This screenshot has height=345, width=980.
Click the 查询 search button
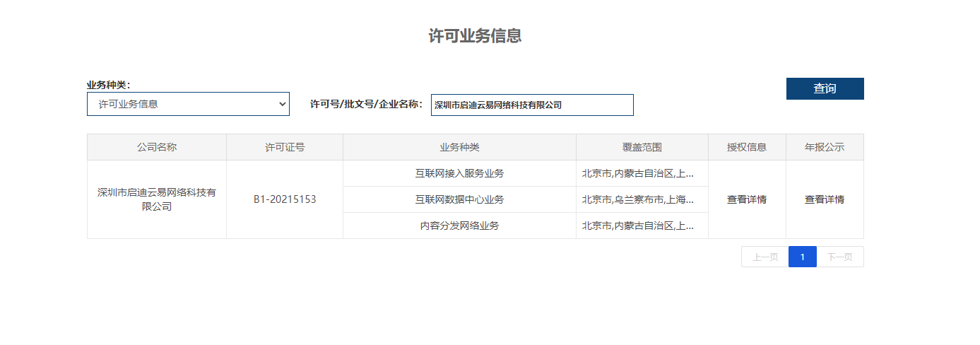click(825, 88)
